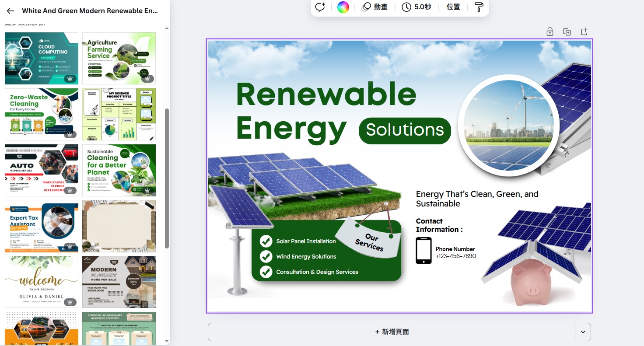This screenshot has height=346, width=644.
Task: Select the Phone Number label text
Action: click(455, 249)
